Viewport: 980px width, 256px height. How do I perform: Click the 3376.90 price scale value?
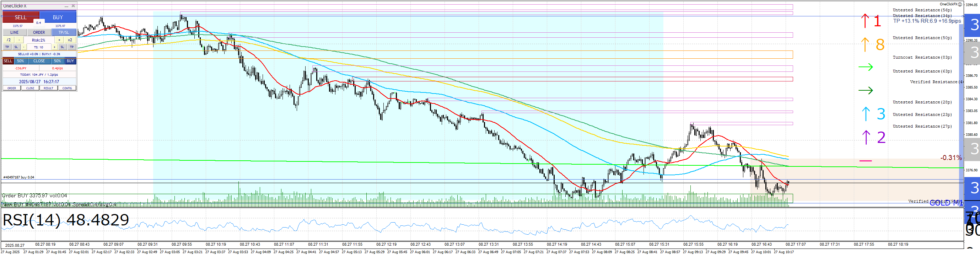(x=971, y=170)
